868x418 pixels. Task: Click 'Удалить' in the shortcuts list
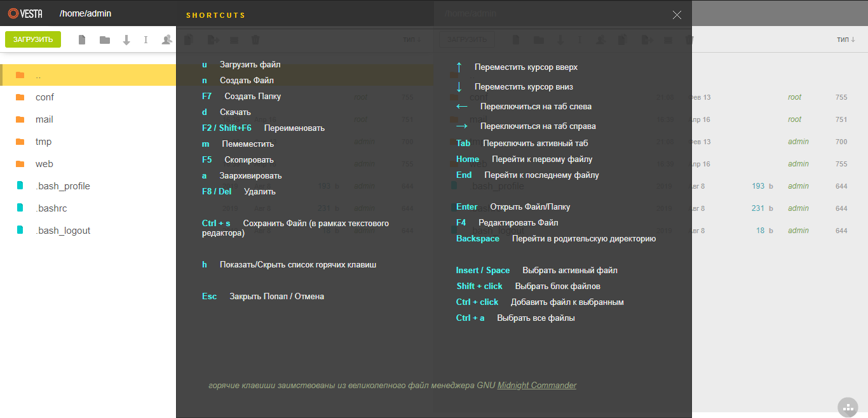pos(259,192)
